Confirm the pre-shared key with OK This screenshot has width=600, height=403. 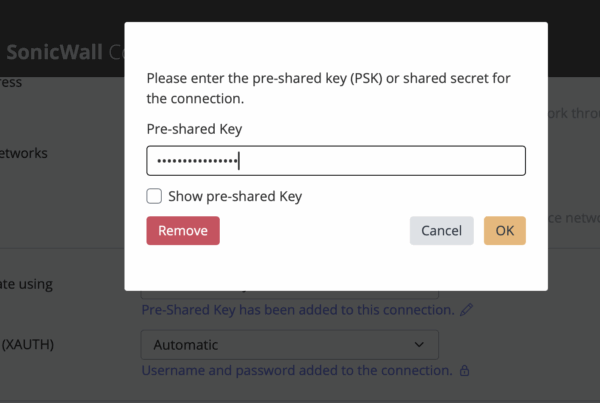pyautogui.click(x=504, y=230)
